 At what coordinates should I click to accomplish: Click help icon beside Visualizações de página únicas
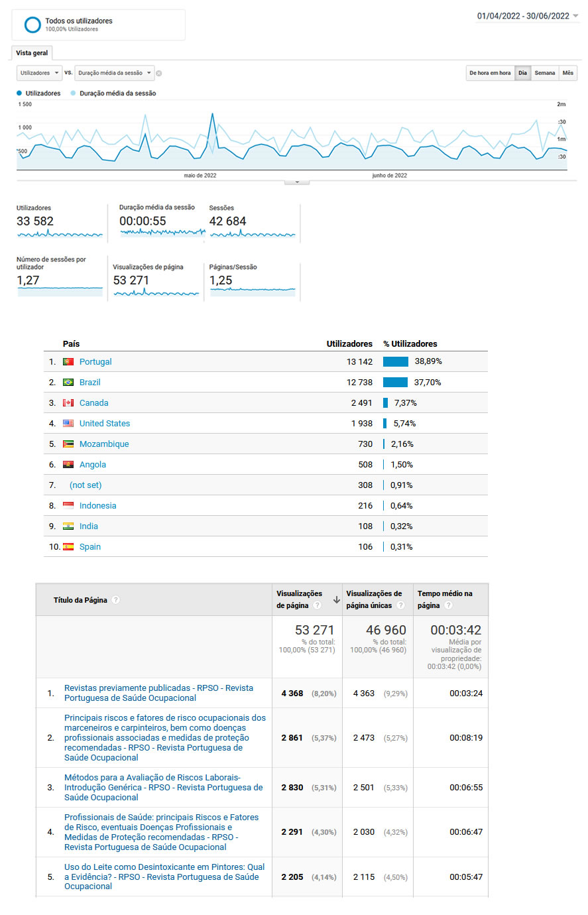click(400, 605)
